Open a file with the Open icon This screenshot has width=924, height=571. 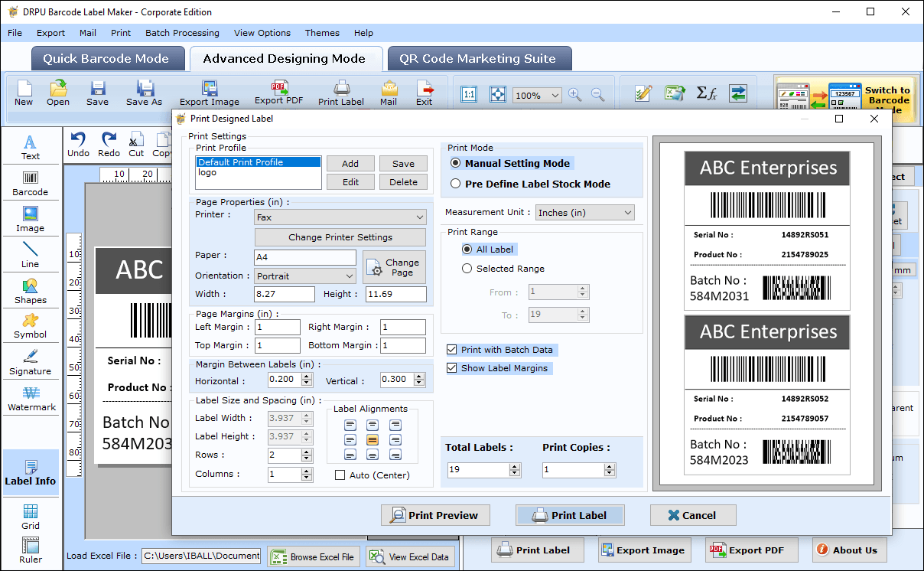[58, 93]
